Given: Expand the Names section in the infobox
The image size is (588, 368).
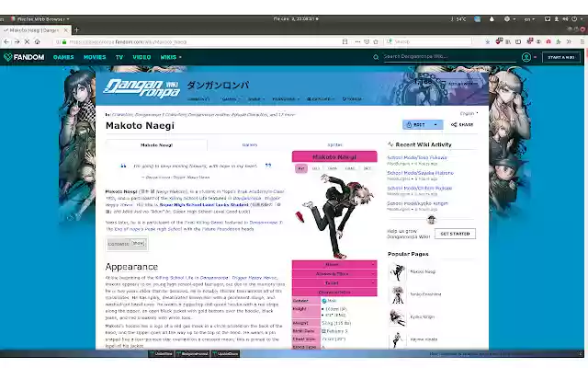Looking at the screenshot, I should tap(334, 265).
